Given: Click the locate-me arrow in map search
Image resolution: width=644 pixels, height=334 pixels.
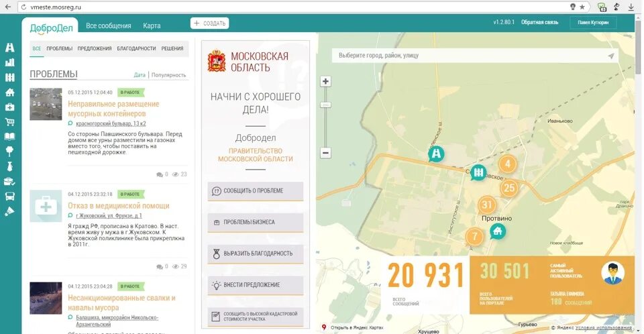Looking at the screenshot, I should coord(611,56).
